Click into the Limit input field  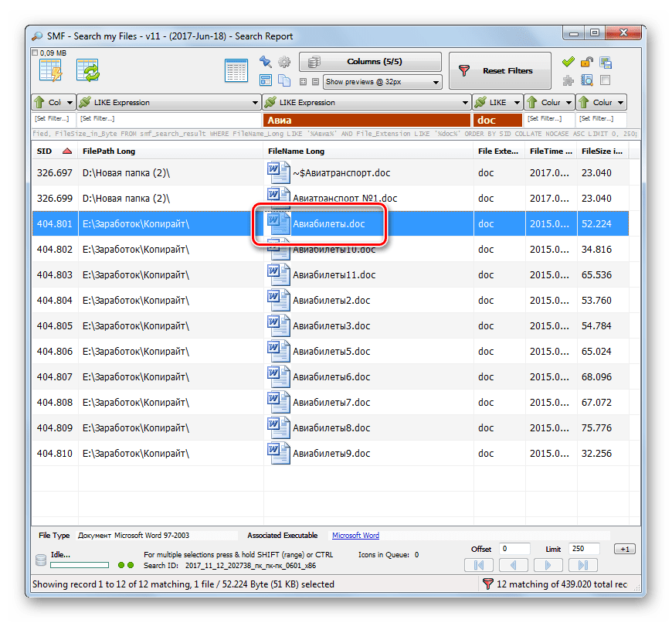(588, 549)
